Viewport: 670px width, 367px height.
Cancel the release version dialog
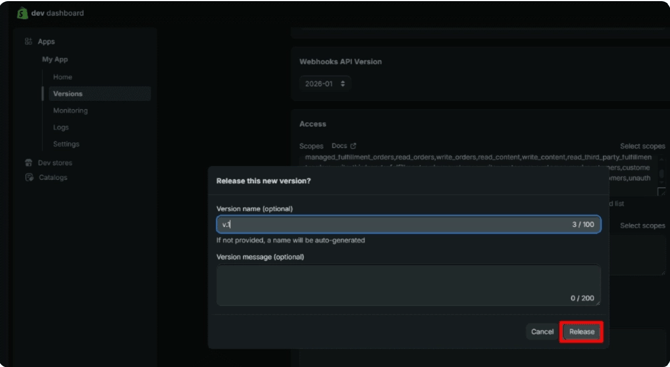click(x=542, y=332)
